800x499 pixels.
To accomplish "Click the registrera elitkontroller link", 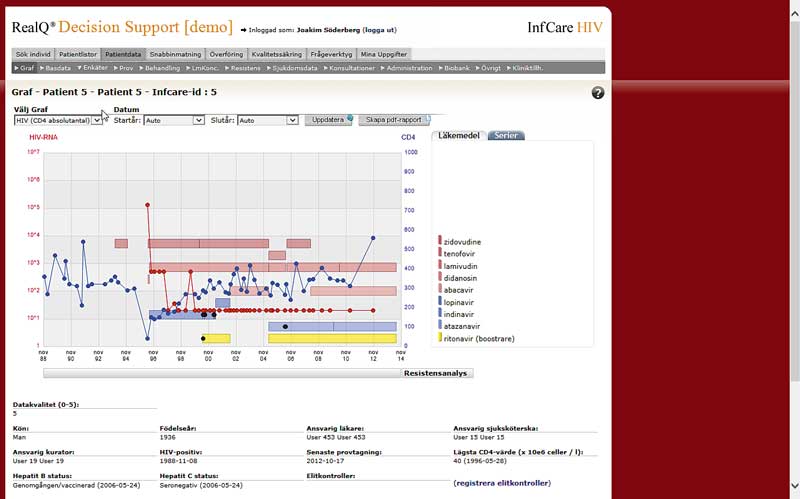I will point(501,483).
